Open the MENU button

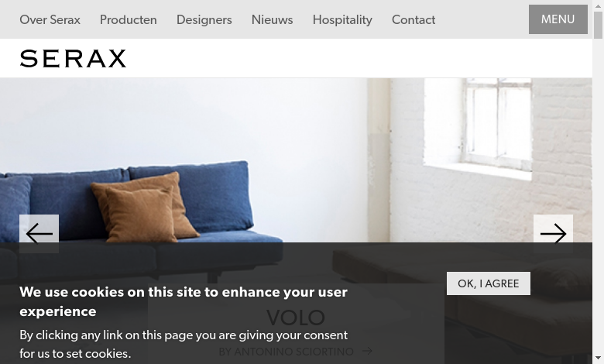tap(558, 19)
